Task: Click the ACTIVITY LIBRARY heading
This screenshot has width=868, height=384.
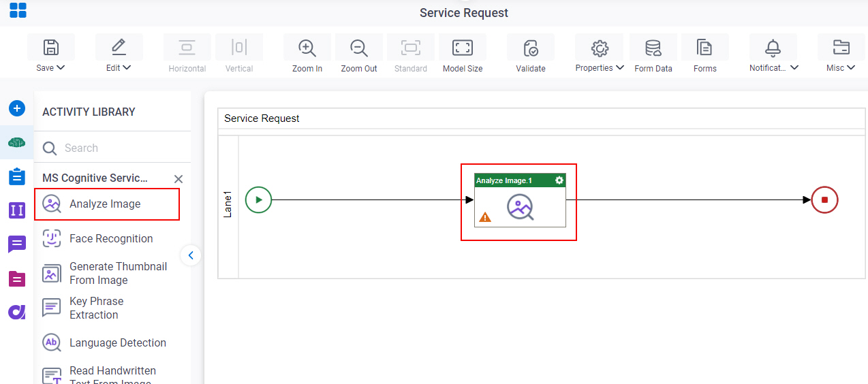Action: coord(89,112)
